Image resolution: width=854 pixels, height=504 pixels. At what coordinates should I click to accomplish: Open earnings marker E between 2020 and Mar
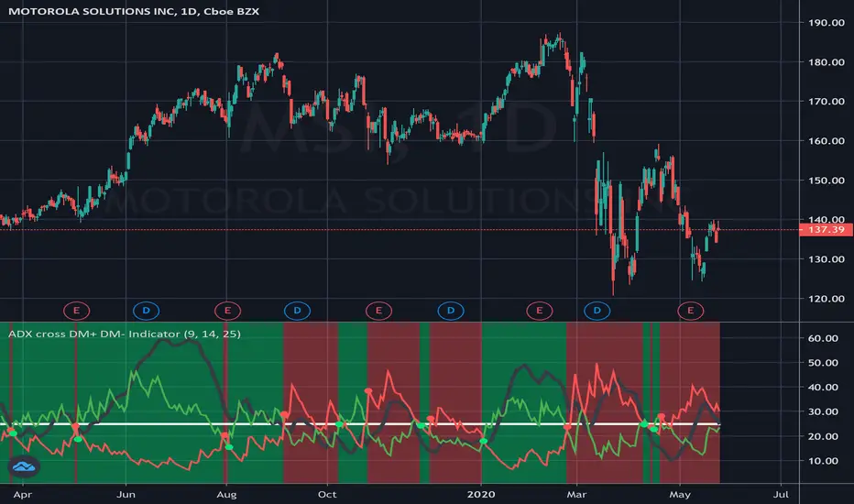539,311
